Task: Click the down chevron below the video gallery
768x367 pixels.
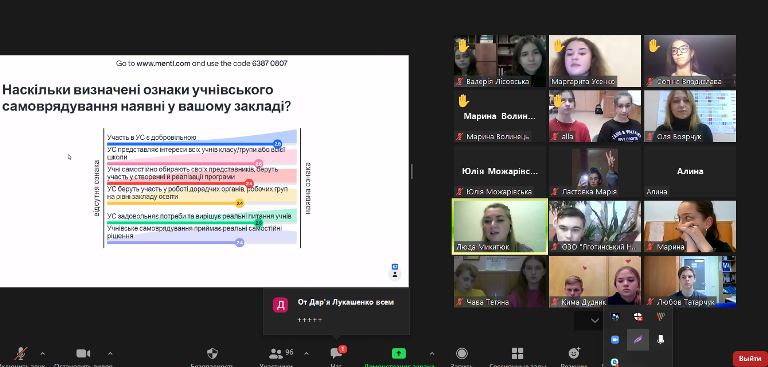Action: point(595,321)
